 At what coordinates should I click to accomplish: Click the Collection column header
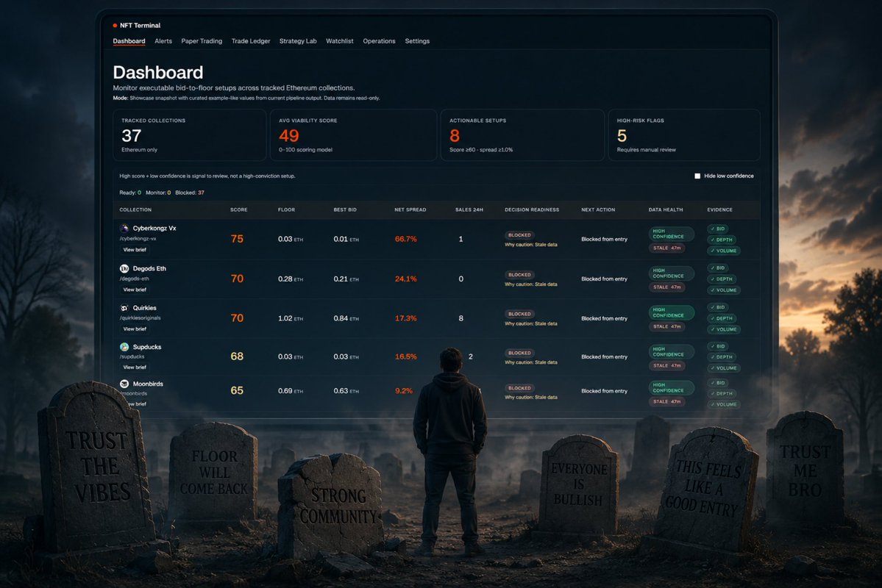point(135,209)
